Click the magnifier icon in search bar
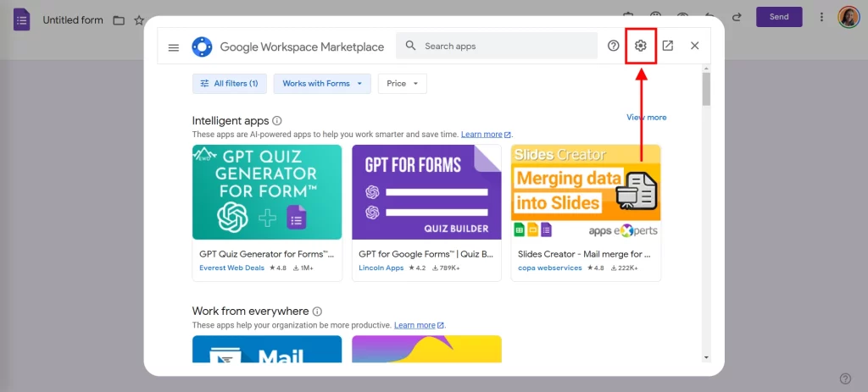Screen dimensions: 868x392 (410, 46)
